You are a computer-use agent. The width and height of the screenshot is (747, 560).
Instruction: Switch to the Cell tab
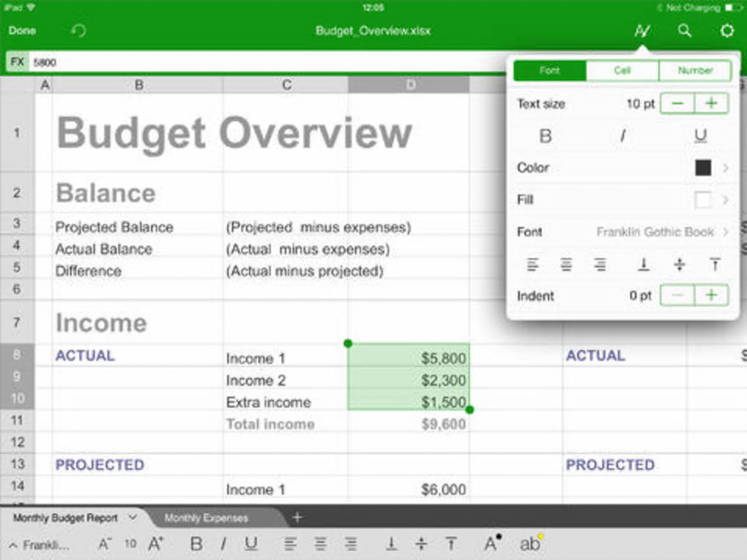[622, 70]
